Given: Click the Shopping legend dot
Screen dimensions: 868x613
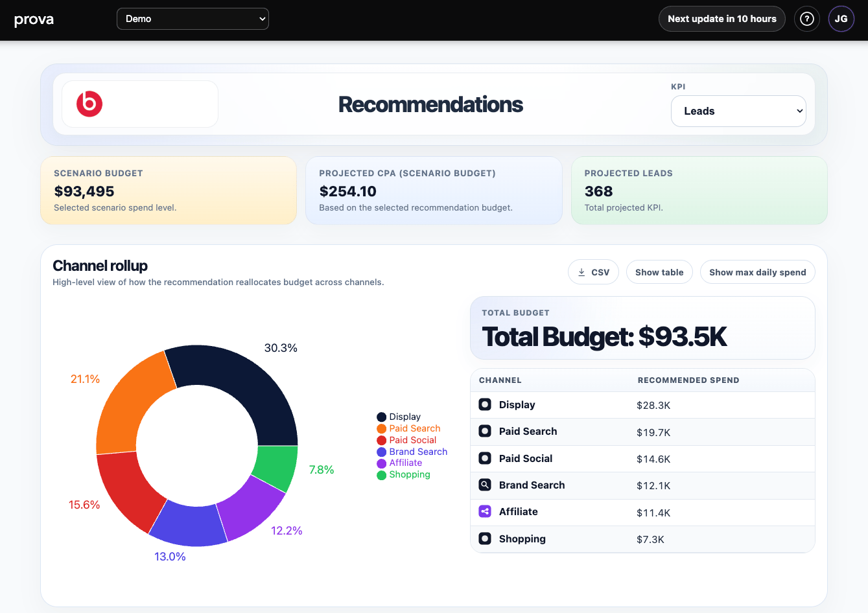Looking at the screenshot, I should click(381, 475).
